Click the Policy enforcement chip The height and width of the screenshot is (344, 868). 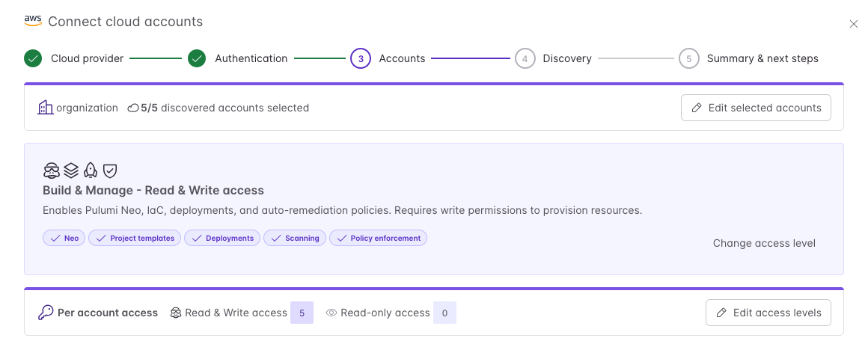[x=378, y=239]
